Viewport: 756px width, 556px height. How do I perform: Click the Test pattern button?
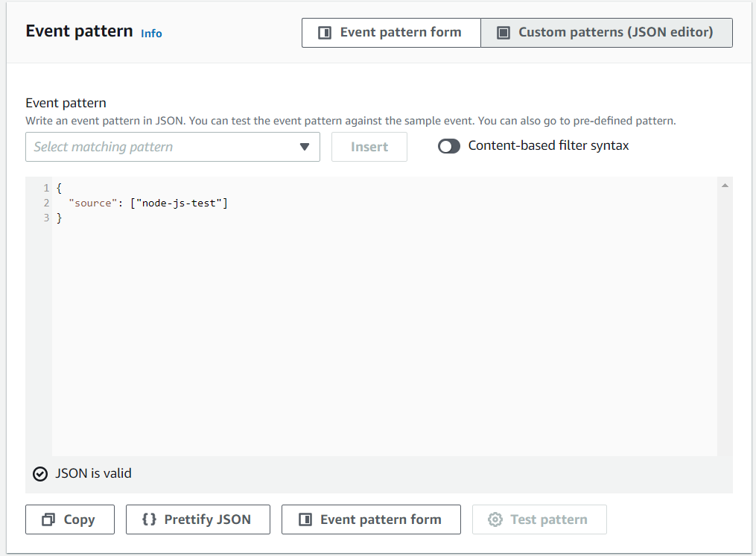click(x=539, y=519)
